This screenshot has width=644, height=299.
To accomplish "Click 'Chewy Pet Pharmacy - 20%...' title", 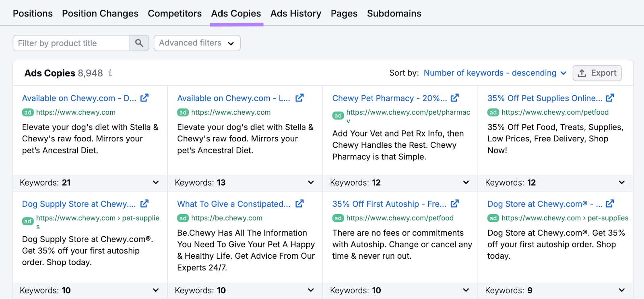I will [390, 98].
